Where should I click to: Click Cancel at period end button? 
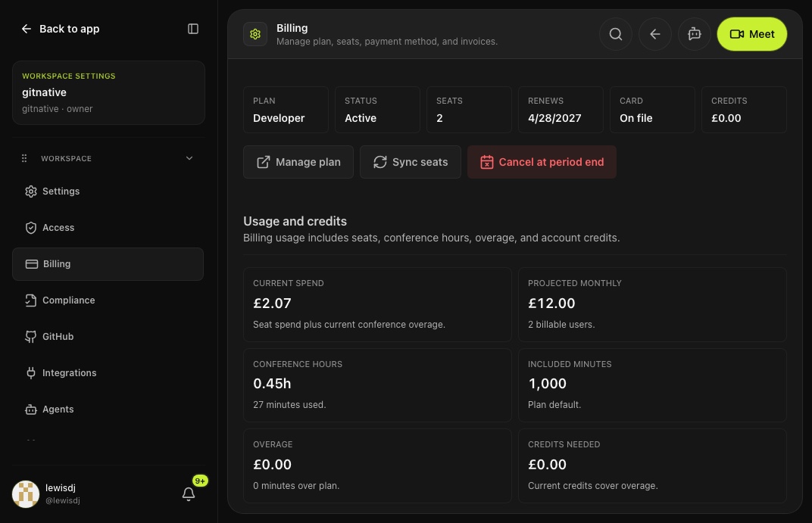(x=542, y=162)
